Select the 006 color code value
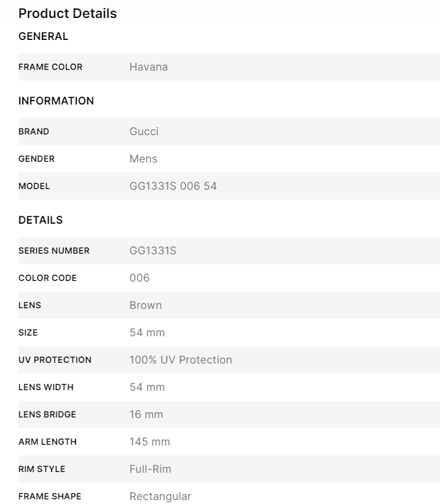The image size is (440, 504). pos(140,278)
